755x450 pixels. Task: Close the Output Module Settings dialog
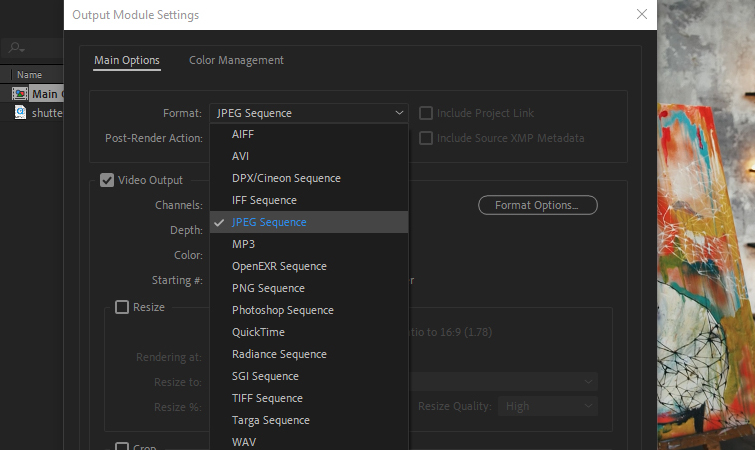tap(641, 14)
